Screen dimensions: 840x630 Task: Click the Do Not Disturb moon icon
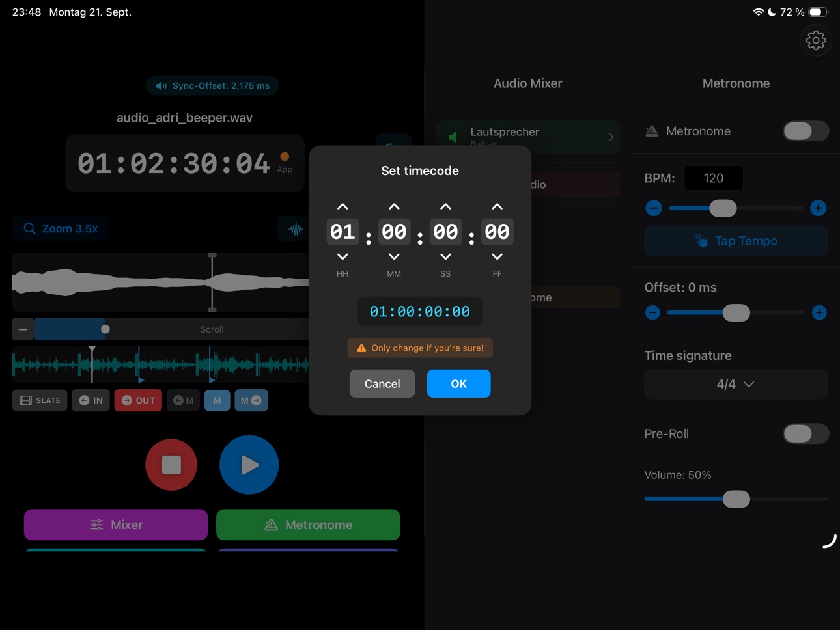click(x=772, y=12)
